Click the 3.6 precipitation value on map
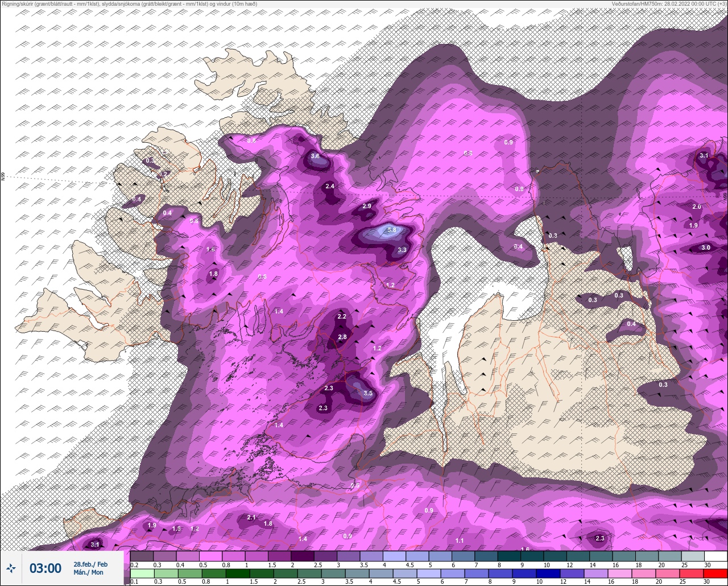728x586 pixels. click(x=316, y=156)
